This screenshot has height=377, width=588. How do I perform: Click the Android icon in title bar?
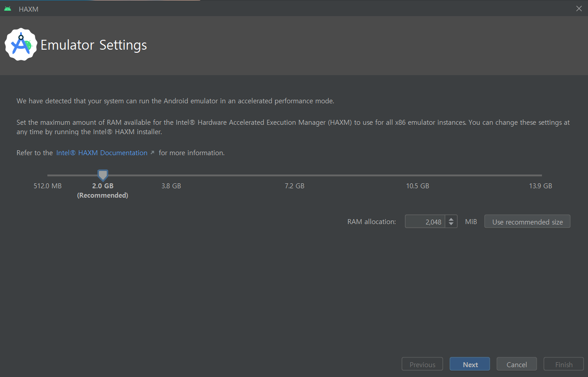click(x=8, y=9)
